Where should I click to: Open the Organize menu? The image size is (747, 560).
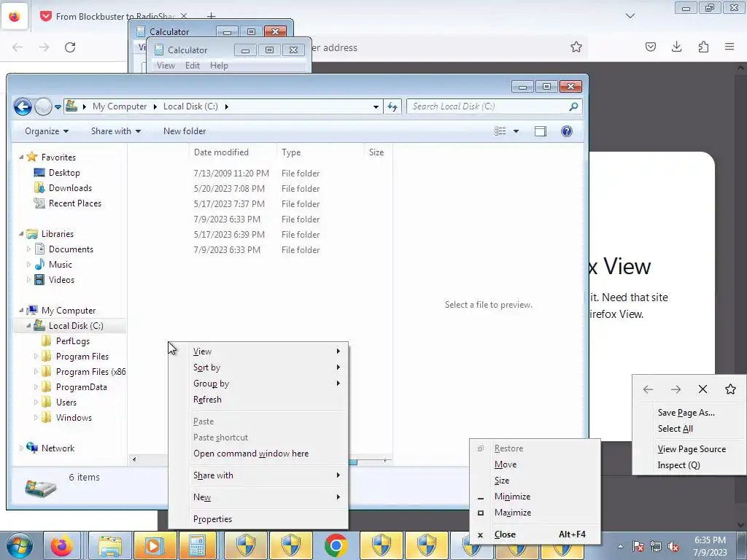tap(47, 131)
